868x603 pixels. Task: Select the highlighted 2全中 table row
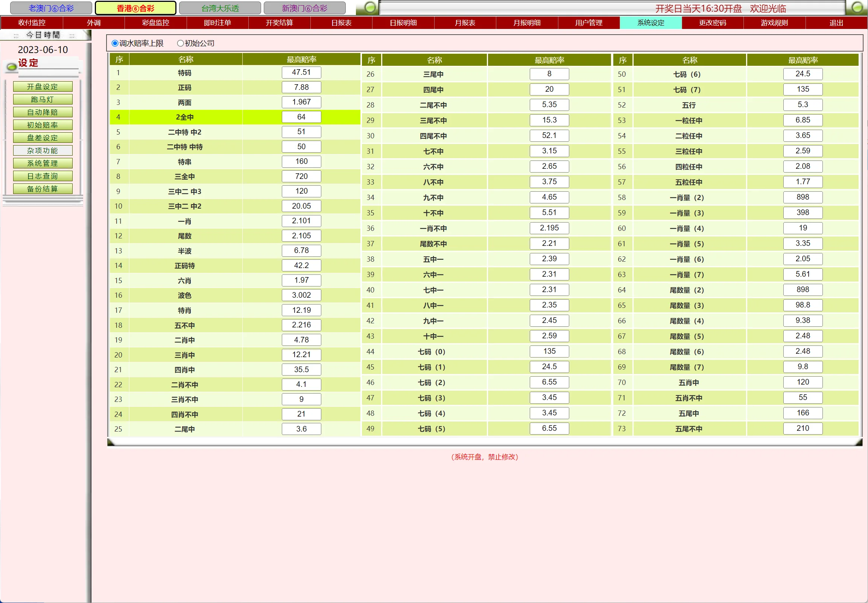click(184, 117)
